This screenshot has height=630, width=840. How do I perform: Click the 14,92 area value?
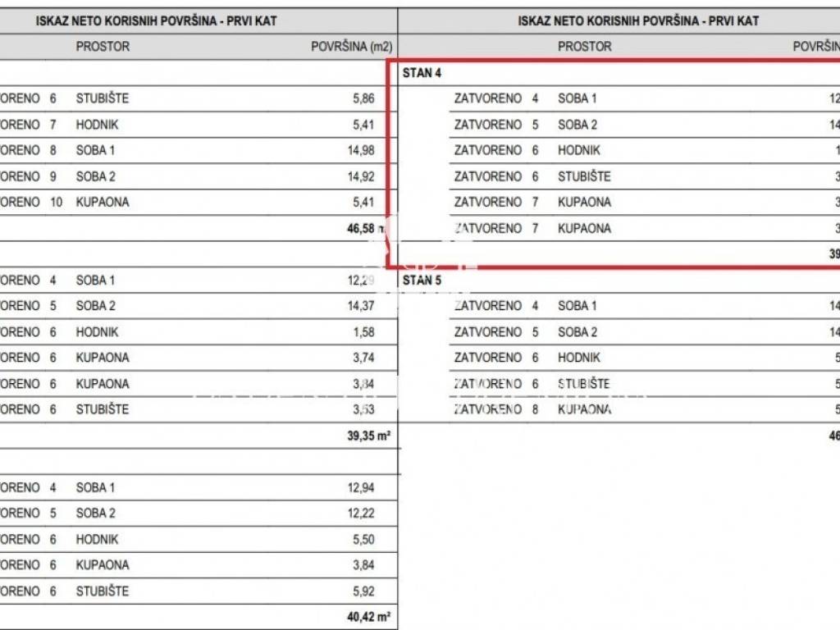(360, 176)
